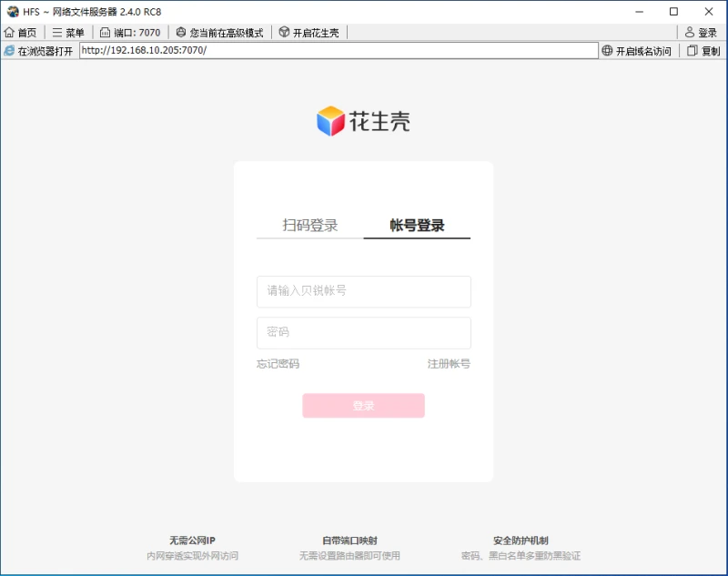Viewport: 728px width, 576px height.
Task: Open the 菜单 toolbar menu
Action: pyautogui.click(x=68, y=33)
